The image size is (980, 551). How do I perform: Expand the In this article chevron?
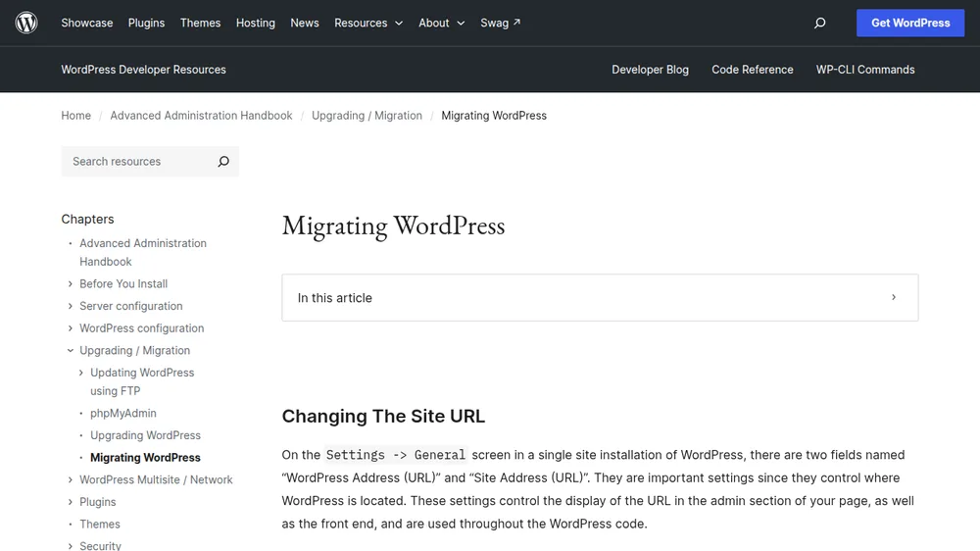click(x=893, y=297)
